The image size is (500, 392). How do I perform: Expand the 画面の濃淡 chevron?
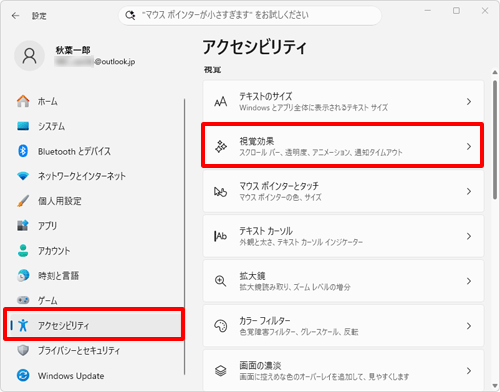(469, 371)
